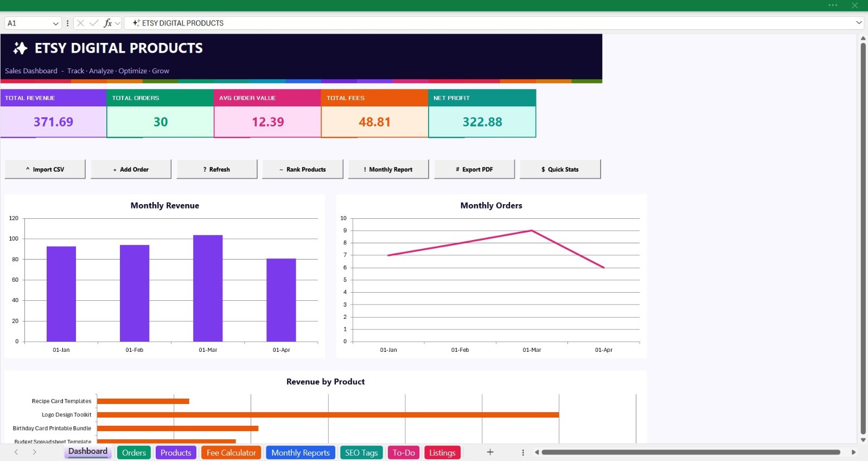Open the insert function fx button
Viewport: 868px width, 461px height.
(x=108, y=23)
